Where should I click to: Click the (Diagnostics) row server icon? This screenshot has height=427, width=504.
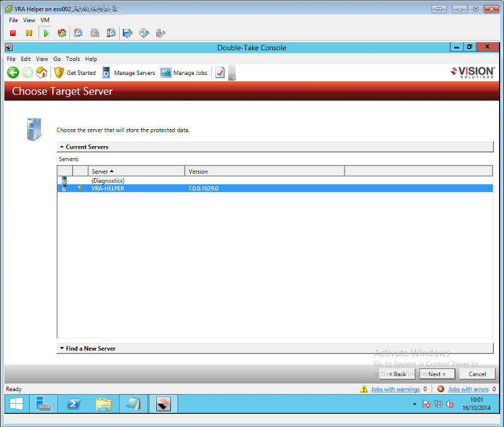click(64, 180)
